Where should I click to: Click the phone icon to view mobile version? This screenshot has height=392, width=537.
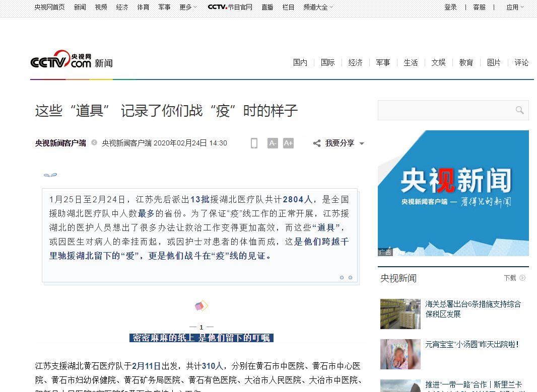(254, 143)
